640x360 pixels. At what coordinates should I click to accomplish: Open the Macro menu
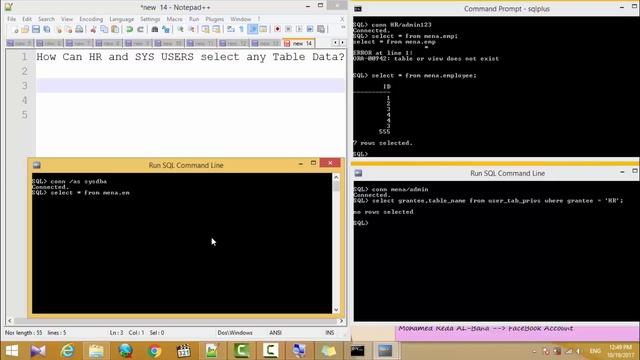174,19
